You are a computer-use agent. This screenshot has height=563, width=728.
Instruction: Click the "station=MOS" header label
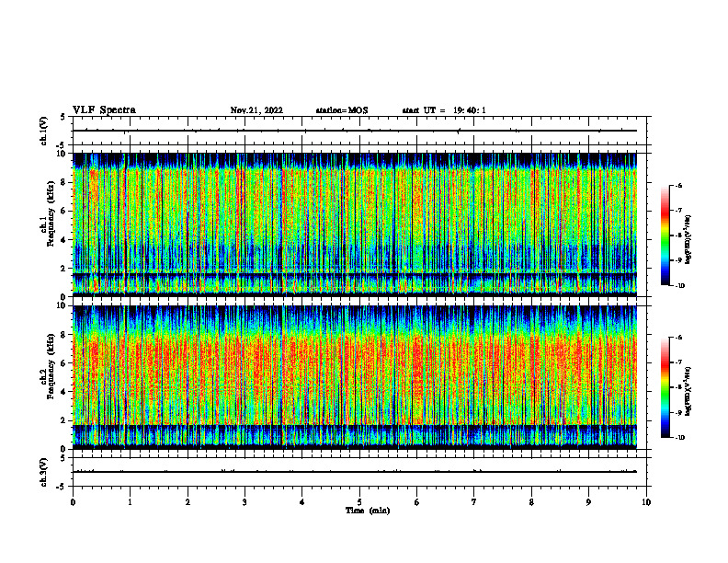point(342,110)
